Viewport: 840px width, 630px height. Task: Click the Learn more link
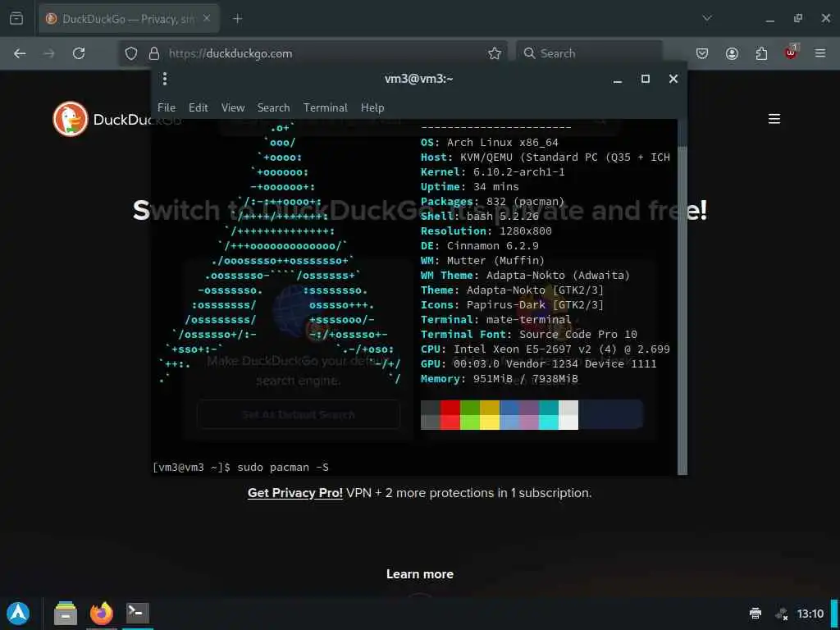(x=420, y=574)
